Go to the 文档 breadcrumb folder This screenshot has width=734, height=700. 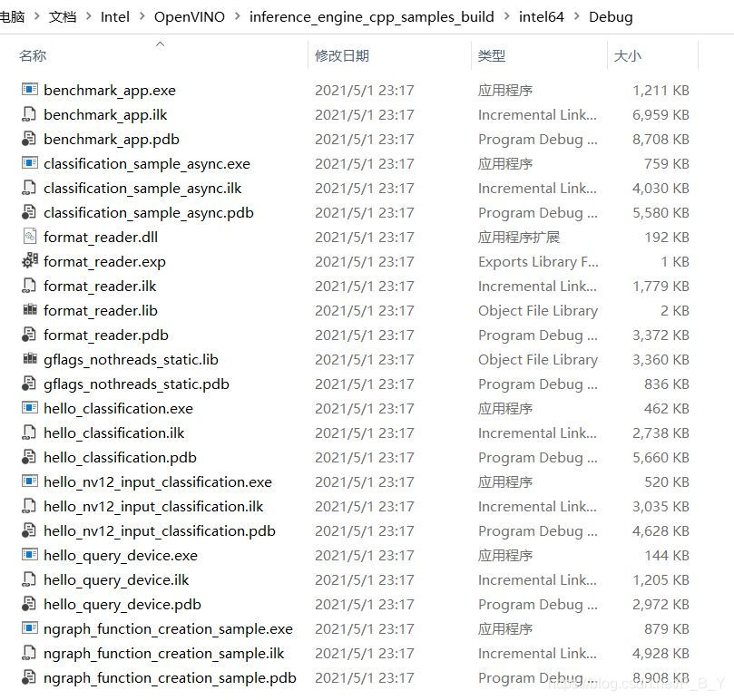[x=63, y=17]
